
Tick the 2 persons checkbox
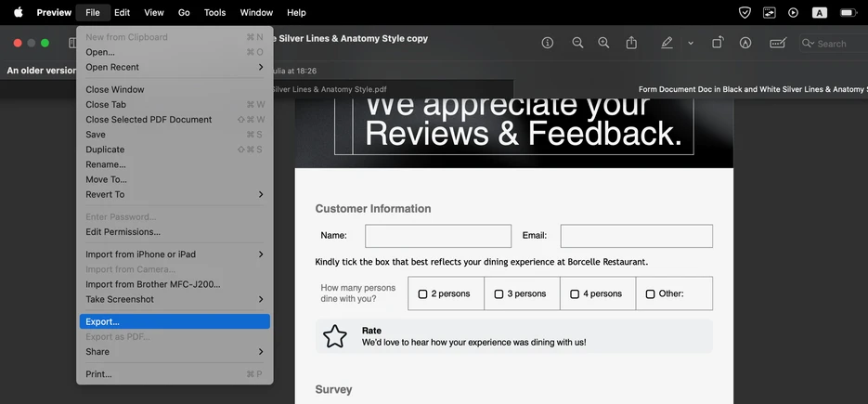[x=422, y=294]
